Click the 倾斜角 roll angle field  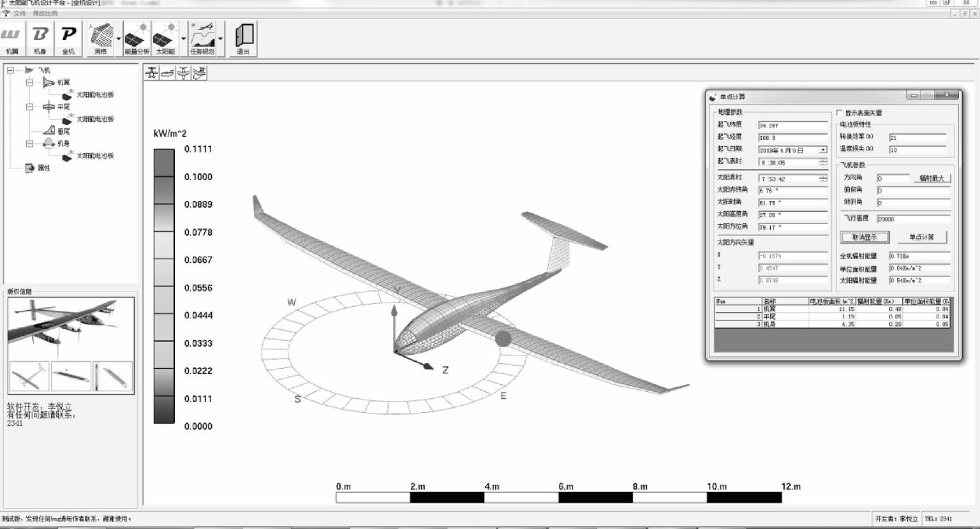pyautogui.click(x=913, y=202)
